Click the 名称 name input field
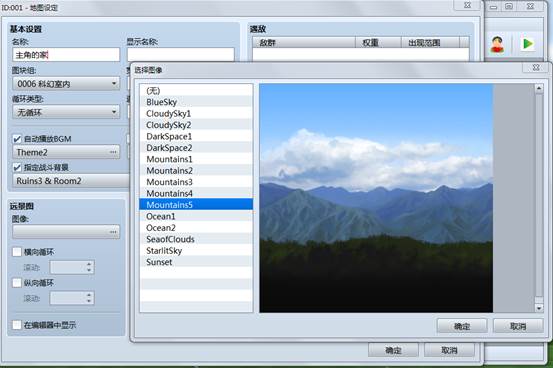Viewport: 553px width, 368px height. click(66, 55)
